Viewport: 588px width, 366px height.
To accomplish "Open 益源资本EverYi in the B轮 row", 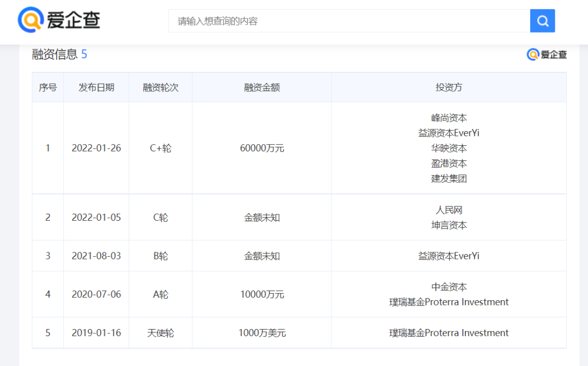I will click(449, 256).
